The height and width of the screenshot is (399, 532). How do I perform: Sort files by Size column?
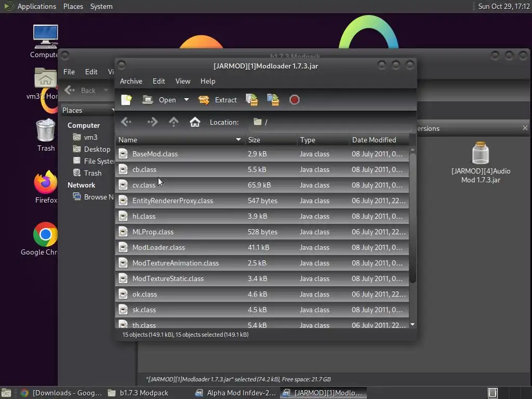(x=271, y=140)
